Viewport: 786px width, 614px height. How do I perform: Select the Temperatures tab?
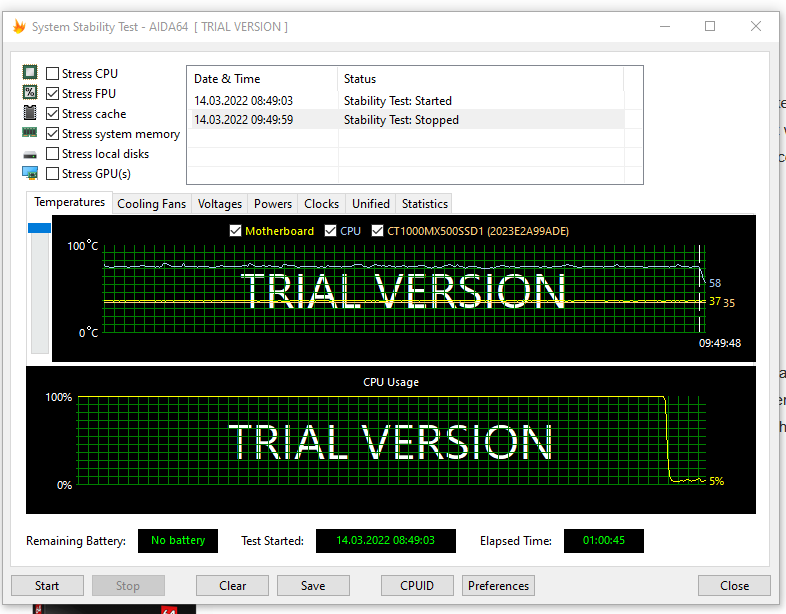point(69,202)
